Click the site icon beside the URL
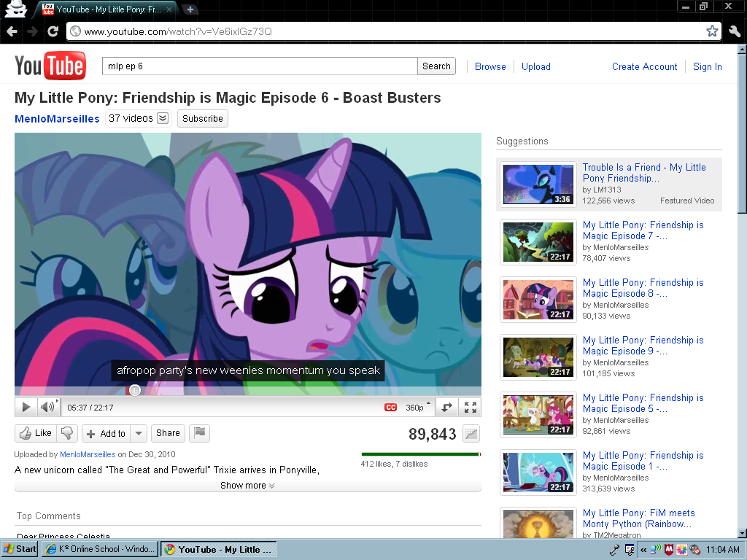 click(x=75, y=31)
